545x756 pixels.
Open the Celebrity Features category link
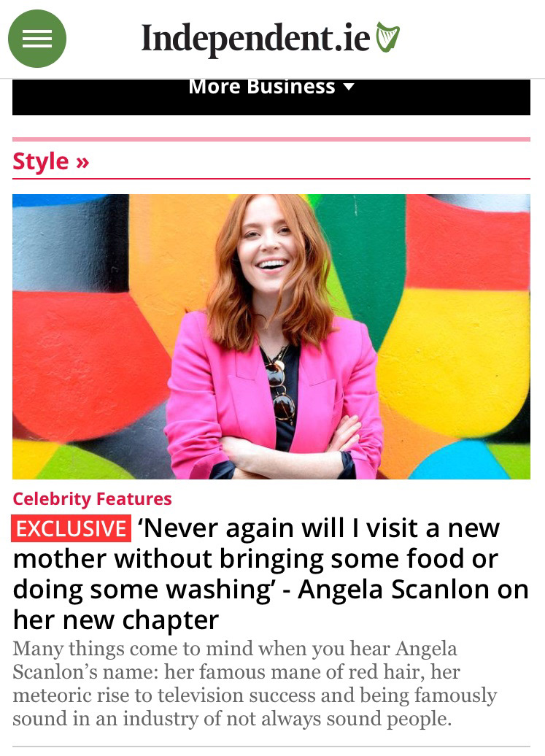pos(92,498)
